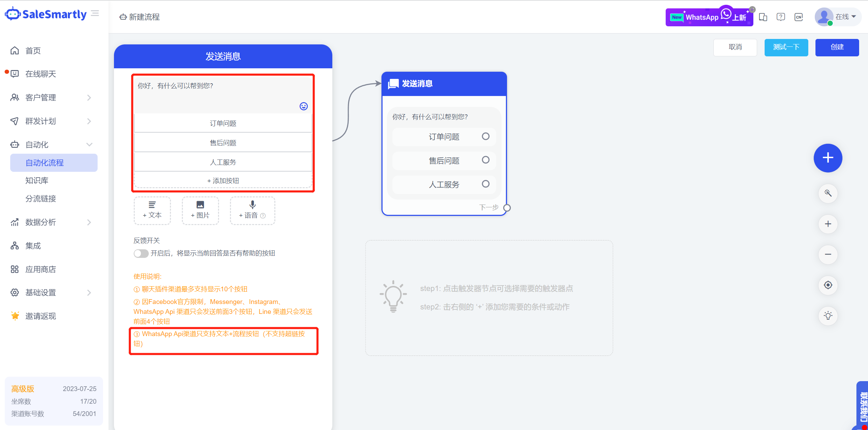Screen dimensions: 868x430
Task: Click the emoji smiley icon in message box
Action: (303, 106)
